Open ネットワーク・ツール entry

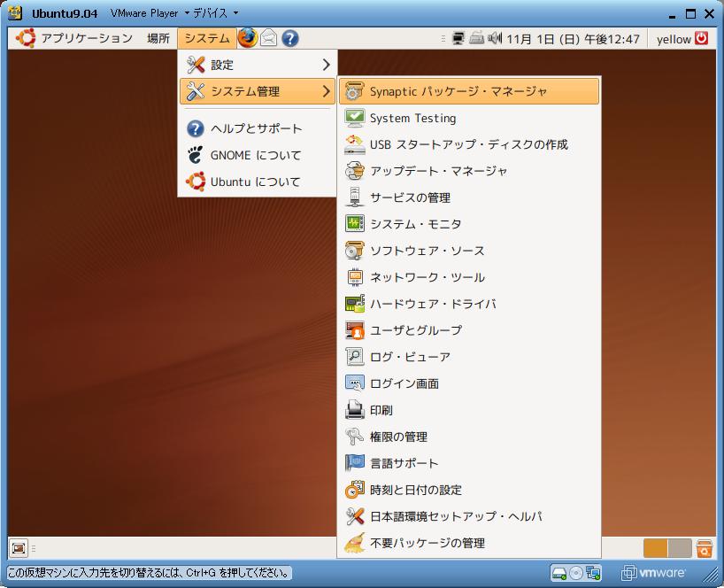click(469, 277)
